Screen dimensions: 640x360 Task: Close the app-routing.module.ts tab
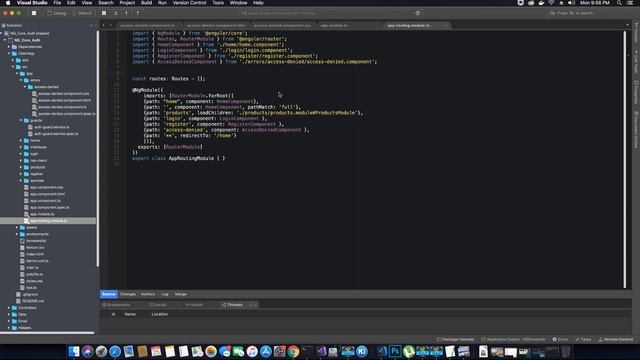tap(446, 25)
